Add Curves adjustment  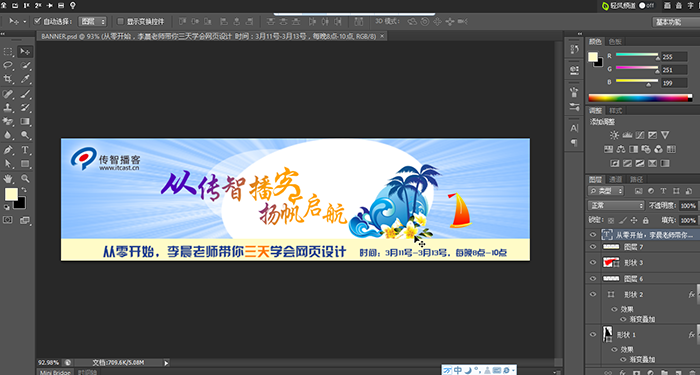pos(640,135)
